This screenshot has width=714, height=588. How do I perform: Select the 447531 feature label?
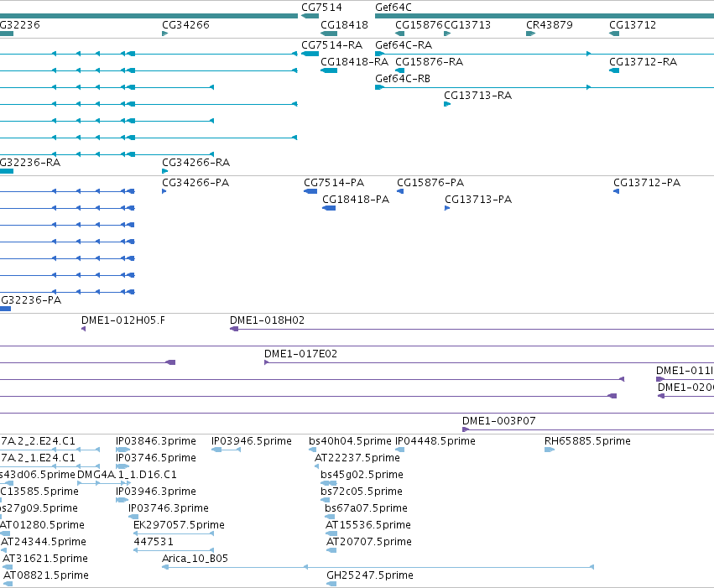coord(154,542)
